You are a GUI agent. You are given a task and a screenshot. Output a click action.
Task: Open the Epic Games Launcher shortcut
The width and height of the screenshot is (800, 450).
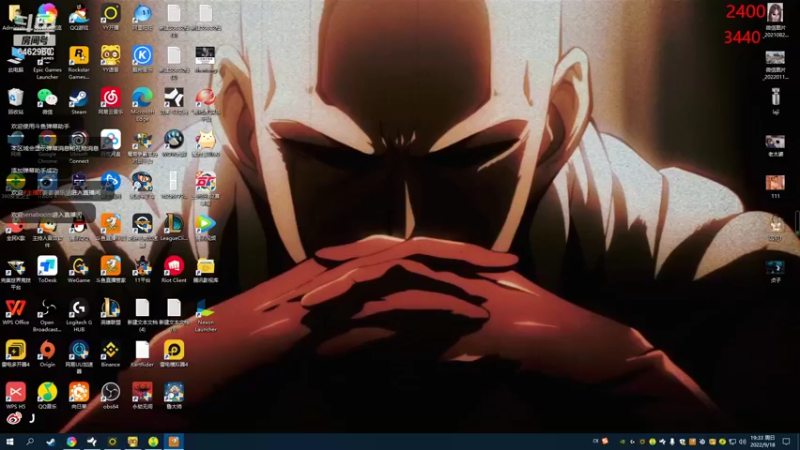click(47, 64)
